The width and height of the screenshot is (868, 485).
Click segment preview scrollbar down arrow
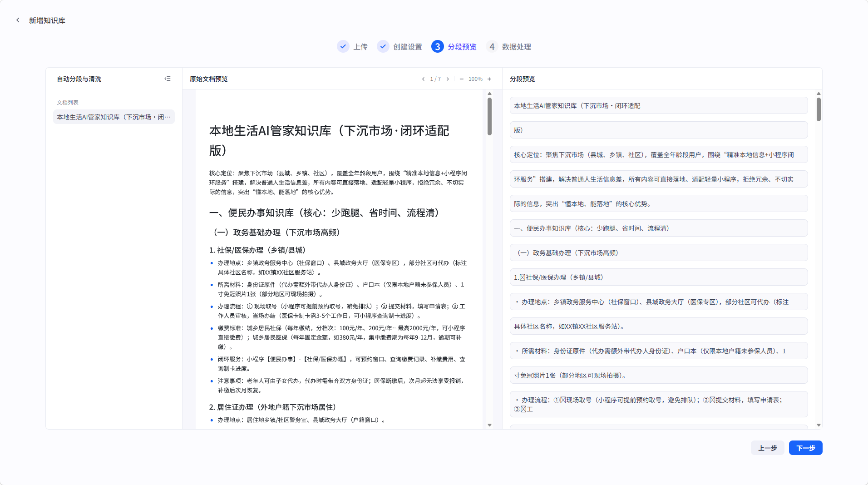[x=819, y=425]
